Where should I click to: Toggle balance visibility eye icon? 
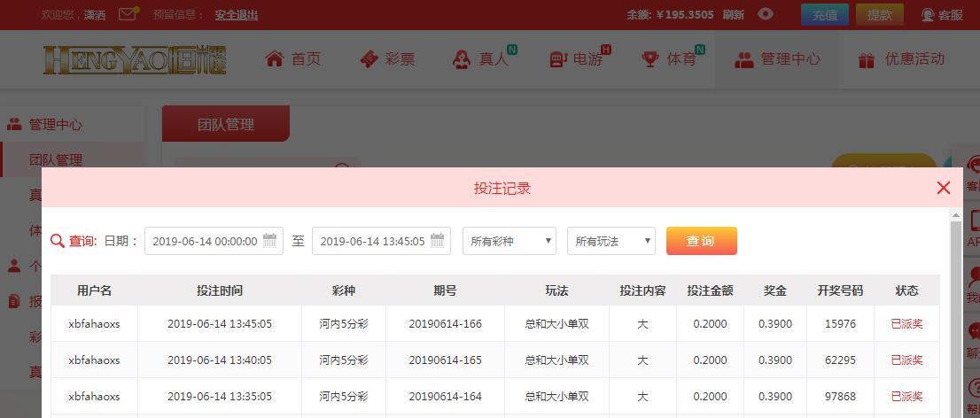point(766,14)
